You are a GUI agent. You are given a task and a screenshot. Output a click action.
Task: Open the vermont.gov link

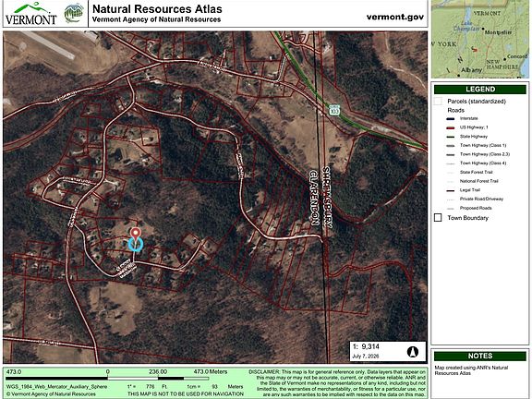(x=395, y=17)
